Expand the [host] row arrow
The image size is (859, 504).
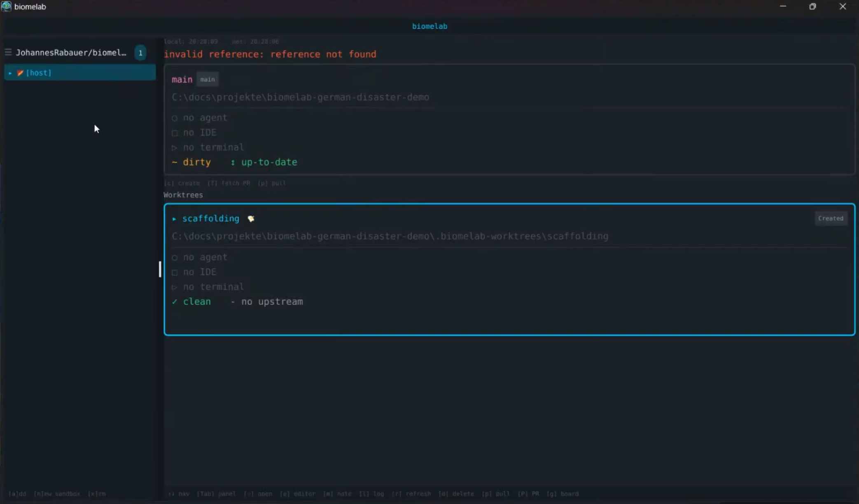pyautogui.click(x=10, y=73)
